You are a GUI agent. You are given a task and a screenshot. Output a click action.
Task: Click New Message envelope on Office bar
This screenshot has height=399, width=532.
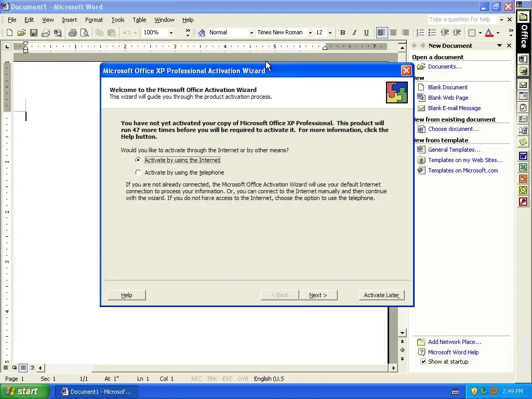[x=523, y=85]
